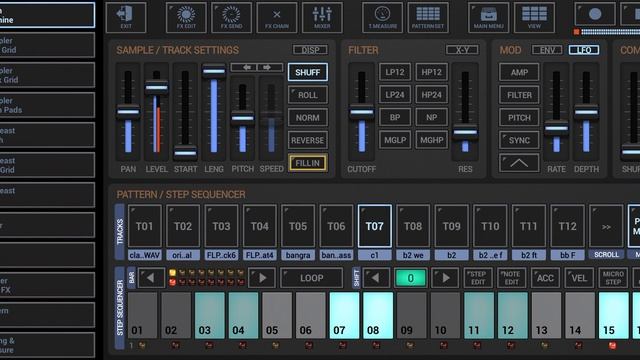The height and width of the screenshot is (360, 640).
Task: Select track T07
Action: click(375, 226)
